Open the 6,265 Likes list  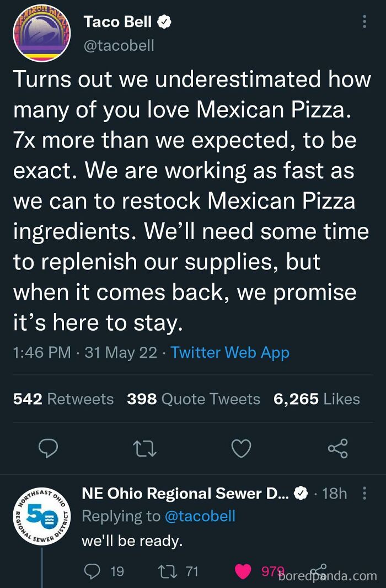(317, 399)
